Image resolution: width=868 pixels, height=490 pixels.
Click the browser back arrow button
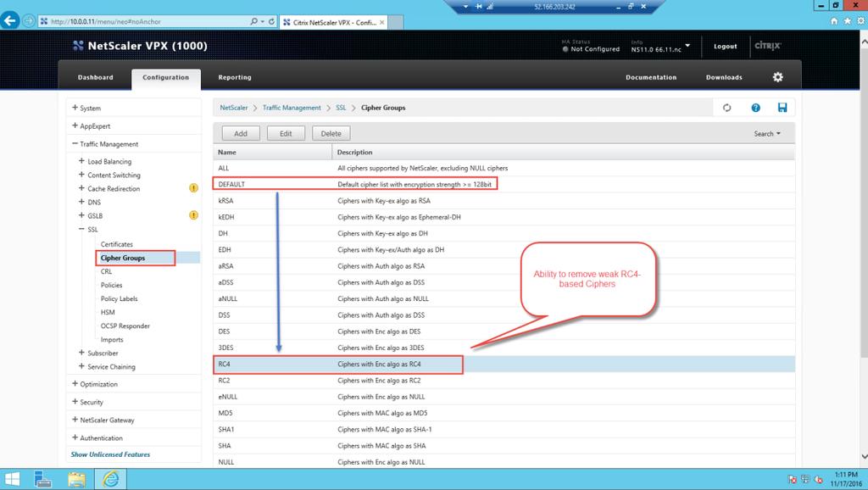pyautogui.click(x=10, y=21)
